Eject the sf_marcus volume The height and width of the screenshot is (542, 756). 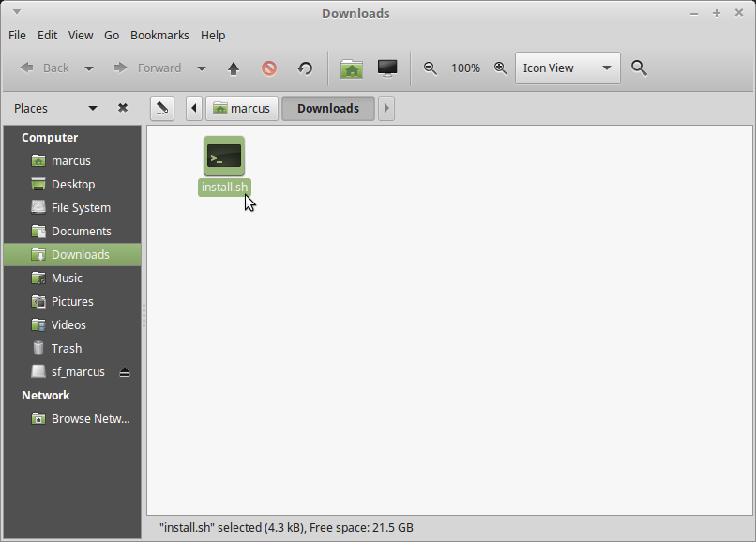[x=125, y=372]
